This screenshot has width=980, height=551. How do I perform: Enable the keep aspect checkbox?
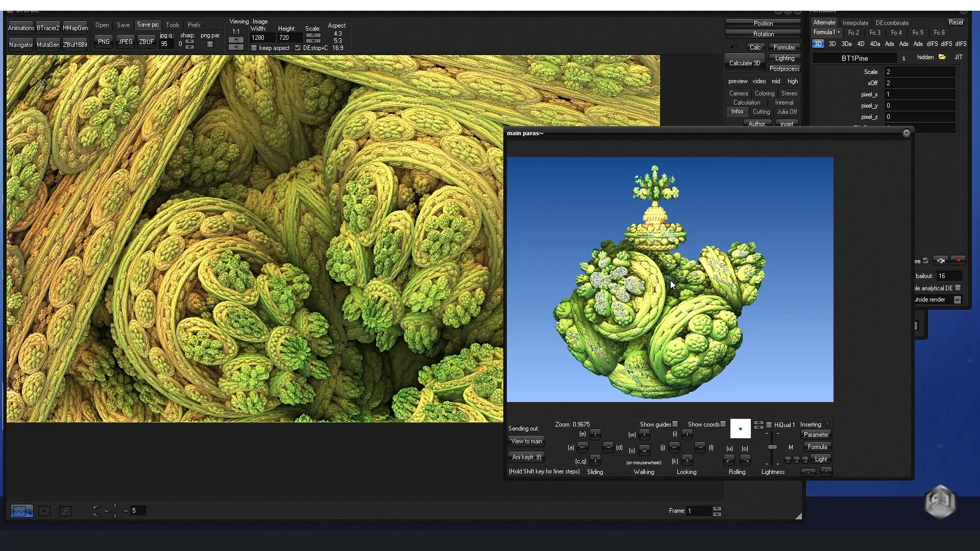click(254, 47)
